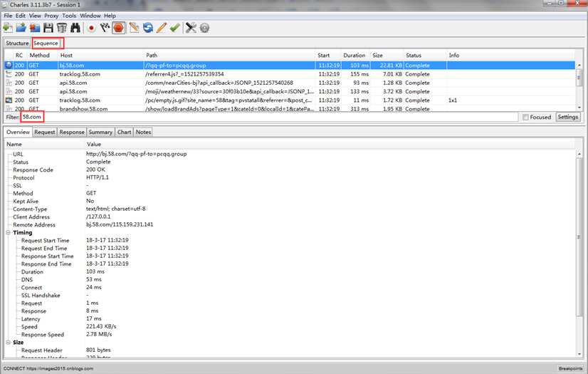Sort by the Size column header
This screenshot has height=374, width=588.
point(387,55)
